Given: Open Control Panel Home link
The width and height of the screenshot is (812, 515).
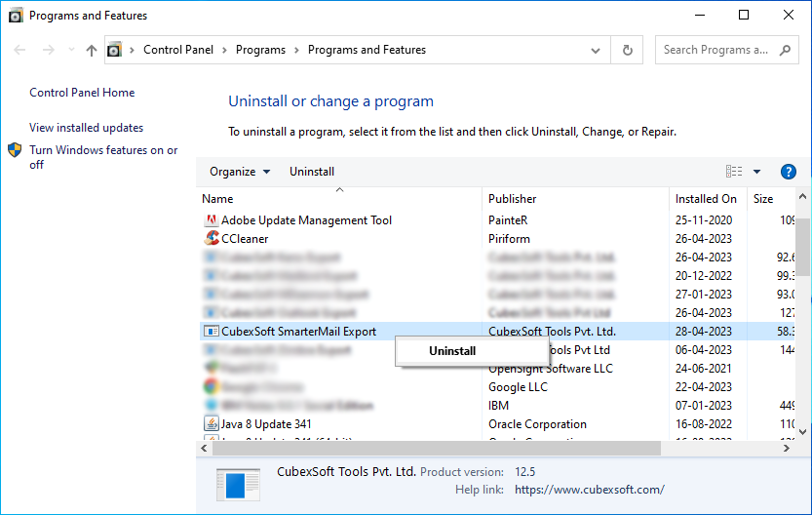Looking at the screenshot, I should pos(82,93).
